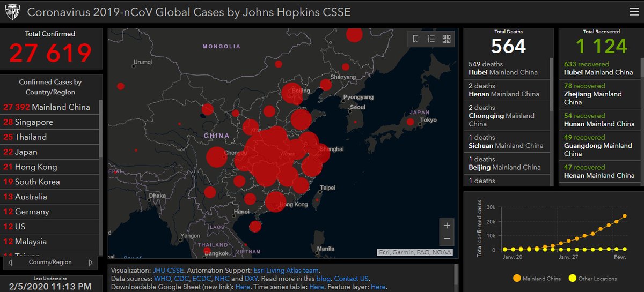Select 2 deaths Chongqing entry
This screenshot has height=292, width=644.
tap(507, 116)
